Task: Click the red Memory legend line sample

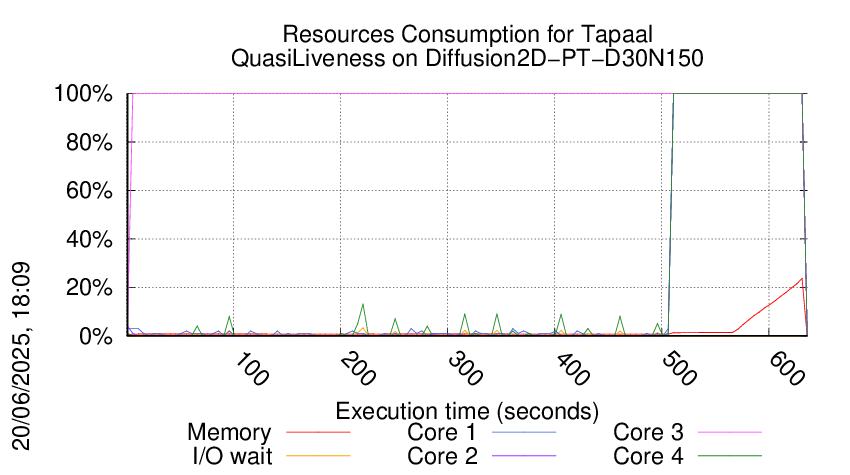Action: pyautogui.click(x=318, y=432)
